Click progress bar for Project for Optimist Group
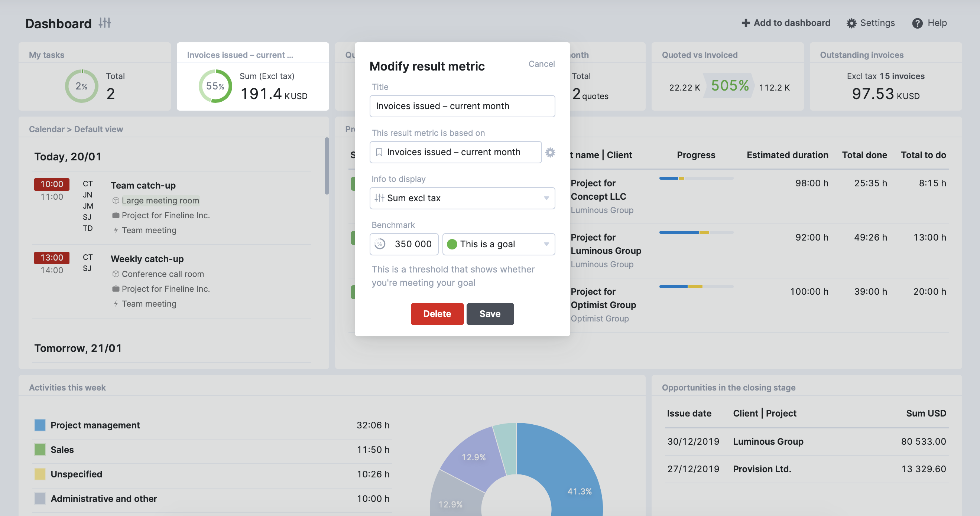The image size is (980, 516). coord(696,287)
